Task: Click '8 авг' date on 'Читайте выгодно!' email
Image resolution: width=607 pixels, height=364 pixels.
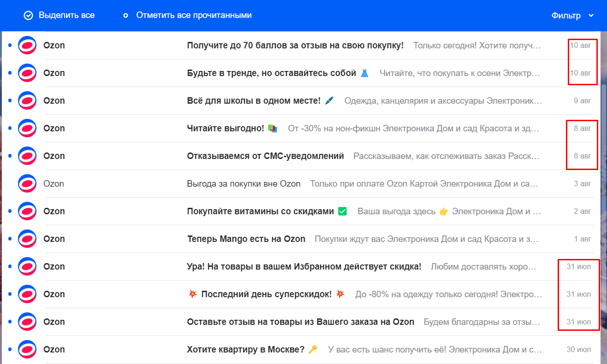Action: click(x=583, y=128)
